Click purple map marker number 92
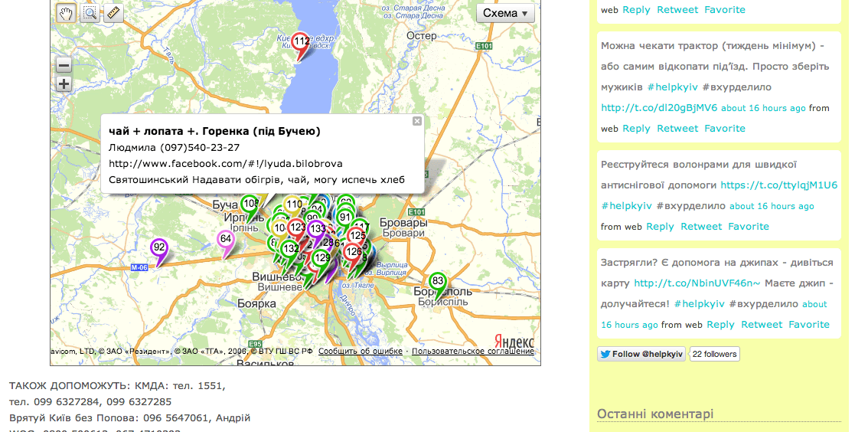Image resolution: width=868 pixels, height=432 pixels. point(159,249)
